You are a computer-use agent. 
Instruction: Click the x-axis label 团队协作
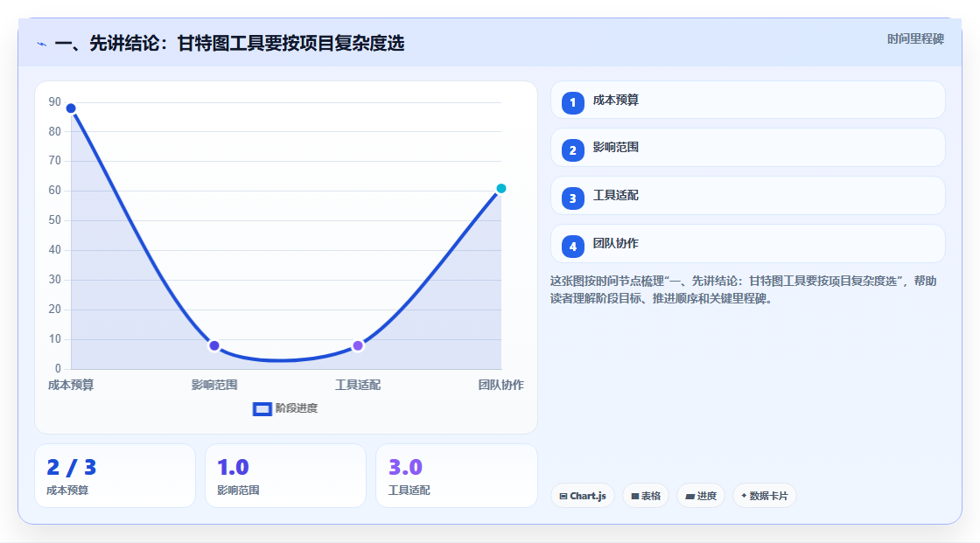click(x=500, y=386)
